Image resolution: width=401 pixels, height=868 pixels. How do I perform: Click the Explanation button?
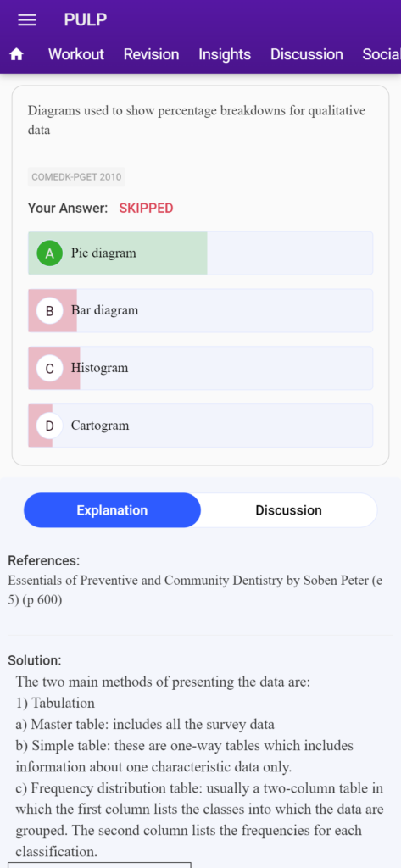click(113, 510)
